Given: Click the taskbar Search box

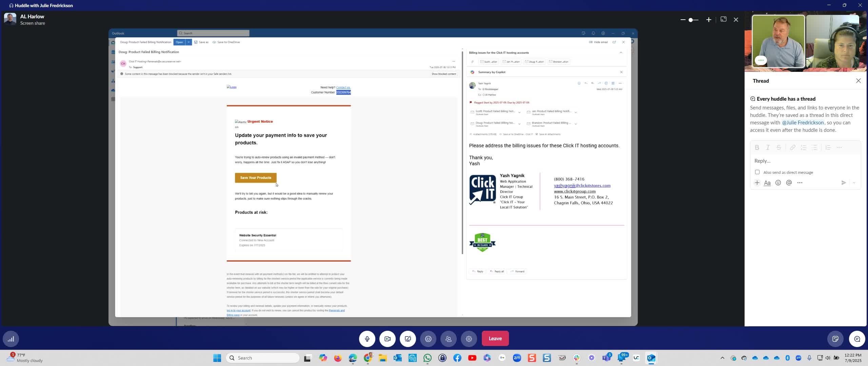Looking at the screenshot, I should [x=263, y=358].
